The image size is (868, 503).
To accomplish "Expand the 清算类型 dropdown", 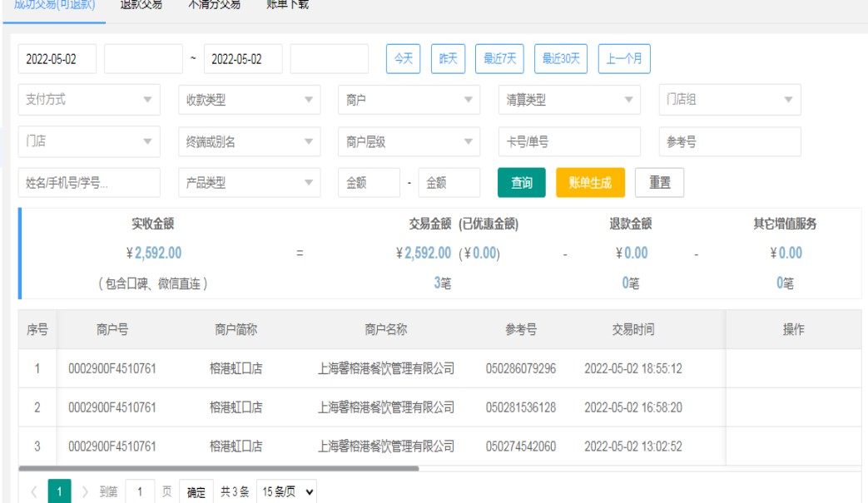I will tap(569, 100).
